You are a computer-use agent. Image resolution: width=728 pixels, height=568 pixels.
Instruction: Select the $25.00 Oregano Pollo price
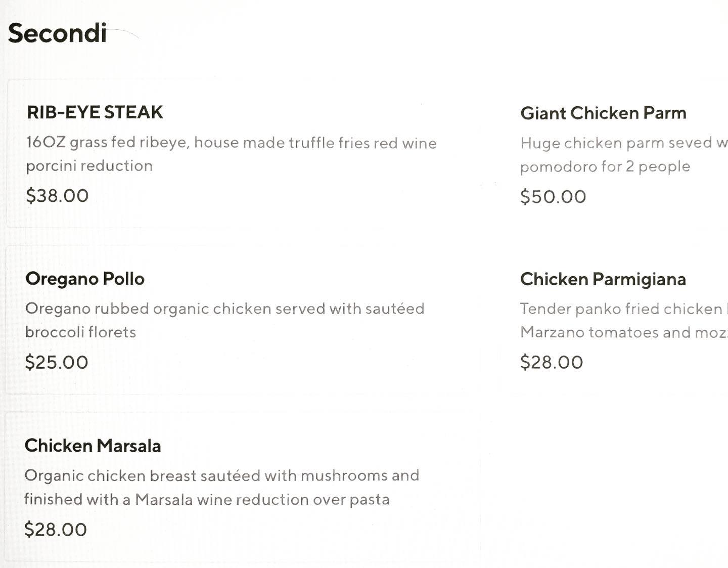point(57,362)
